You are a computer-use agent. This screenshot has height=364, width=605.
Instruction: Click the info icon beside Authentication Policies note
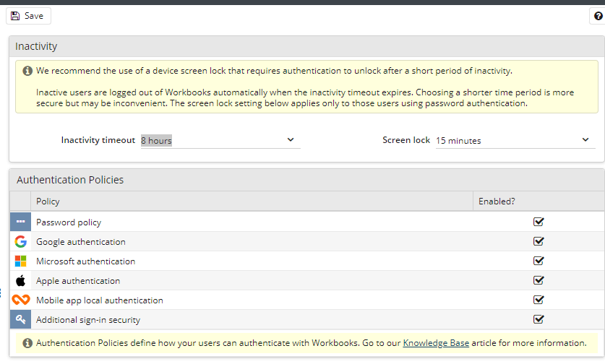coord(27,343)
